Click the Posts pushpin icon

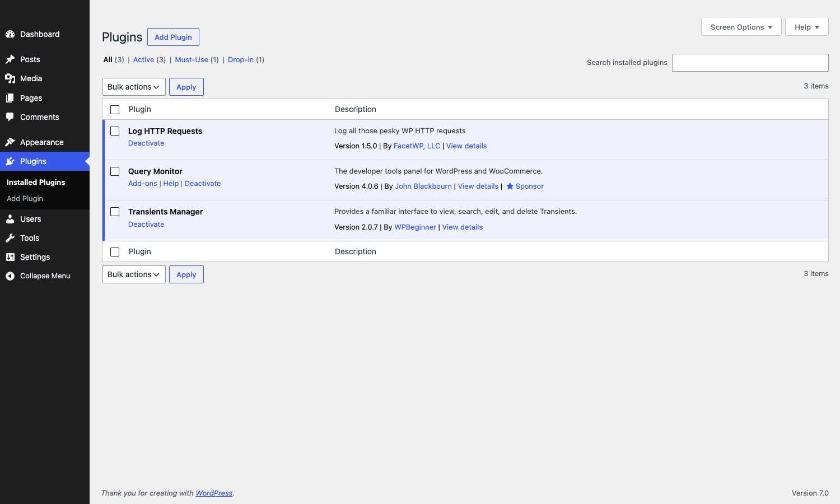(10, 59)
